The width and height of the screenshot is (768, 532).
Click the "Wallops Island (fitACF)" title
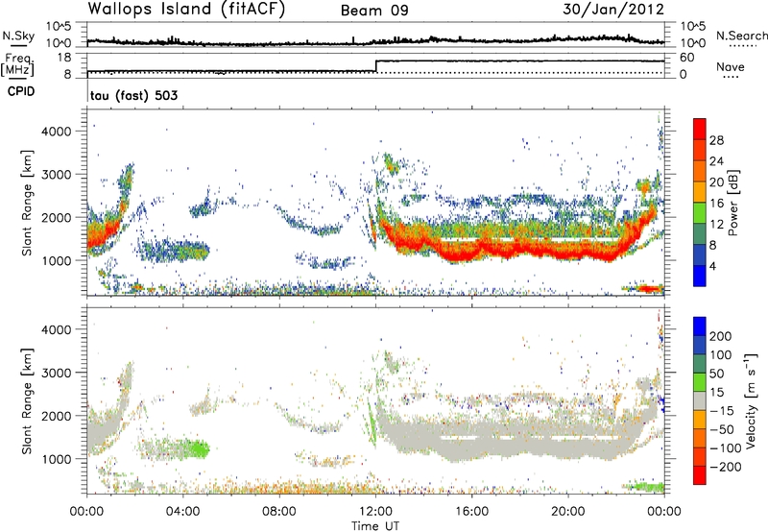coord(186,10)
